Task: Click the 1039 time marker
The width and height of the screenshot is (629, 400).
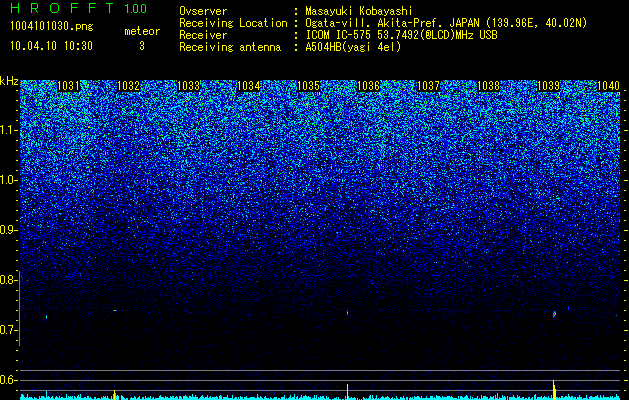Action: [x=548, y=86]
